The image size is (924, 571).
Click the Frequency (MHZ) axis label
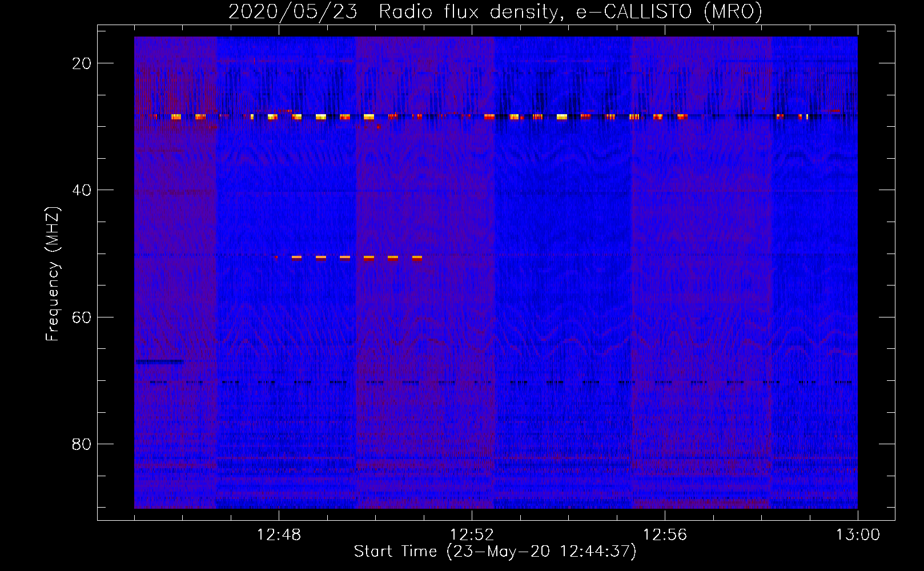[52, 274]
